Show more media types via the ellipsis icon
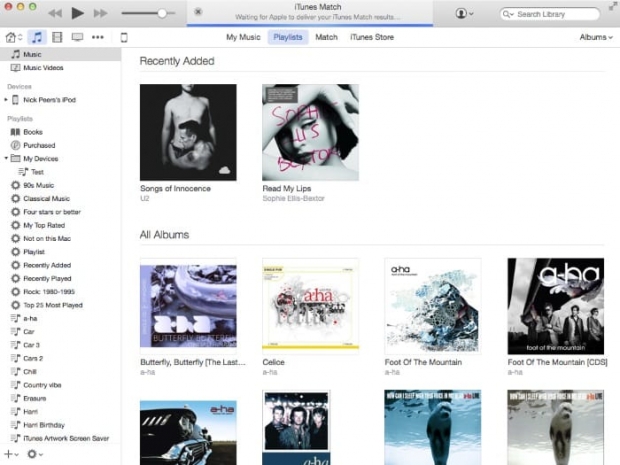Image resolution: width=620 pixels, height=465 pixels. 97,37
